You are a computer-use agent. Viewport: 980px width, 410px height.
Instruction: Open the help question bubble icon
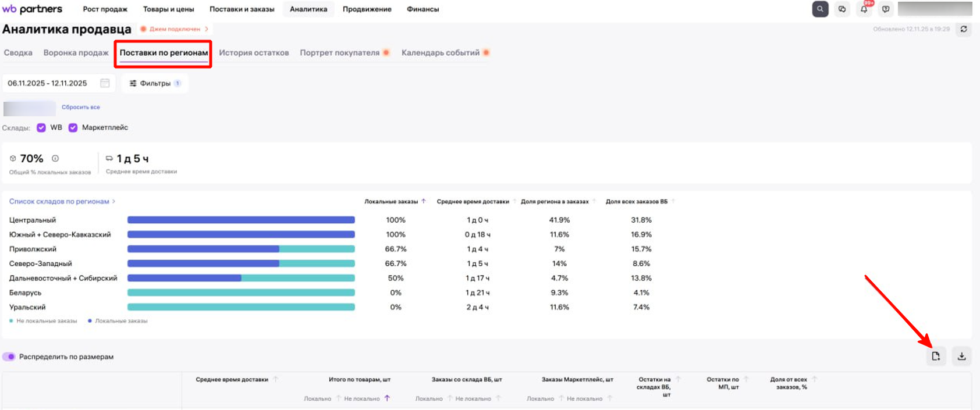pos(886,9)
